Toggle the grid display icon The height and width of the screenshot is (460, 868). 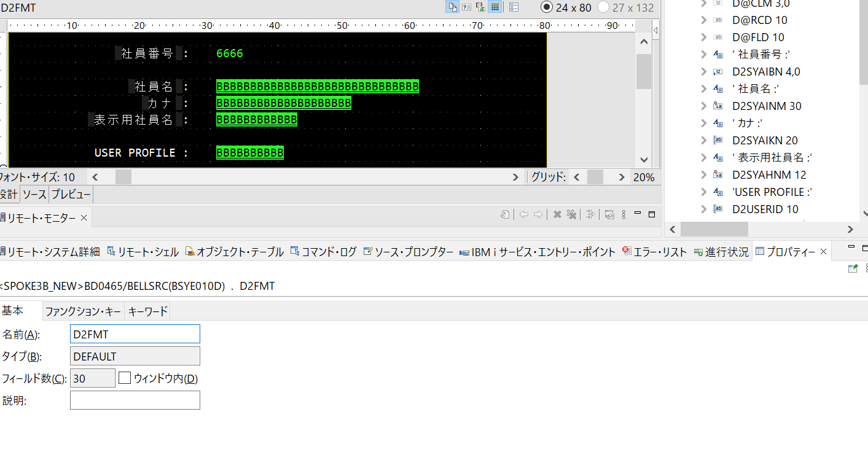pyautogui.click(x=495, y=7)
